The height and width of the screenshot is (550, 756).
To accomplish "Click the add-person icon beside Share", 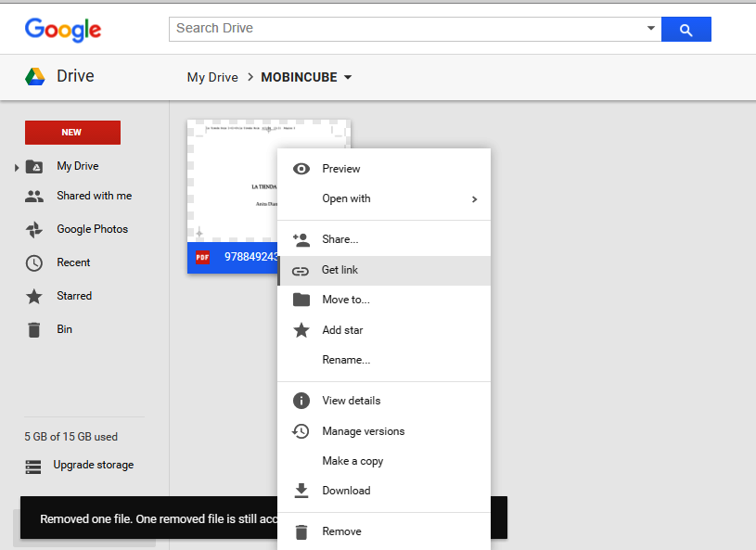I will [x=301, y=239].
